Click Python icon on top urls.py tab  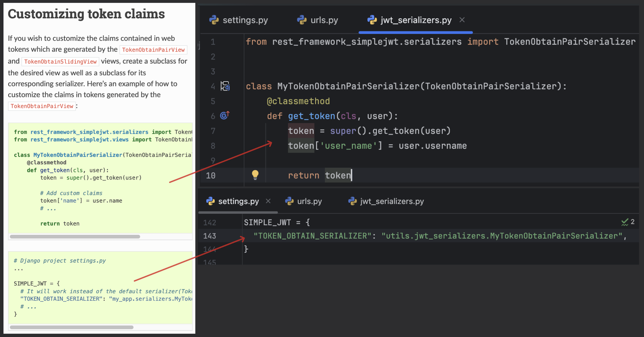tap(302, 20)
